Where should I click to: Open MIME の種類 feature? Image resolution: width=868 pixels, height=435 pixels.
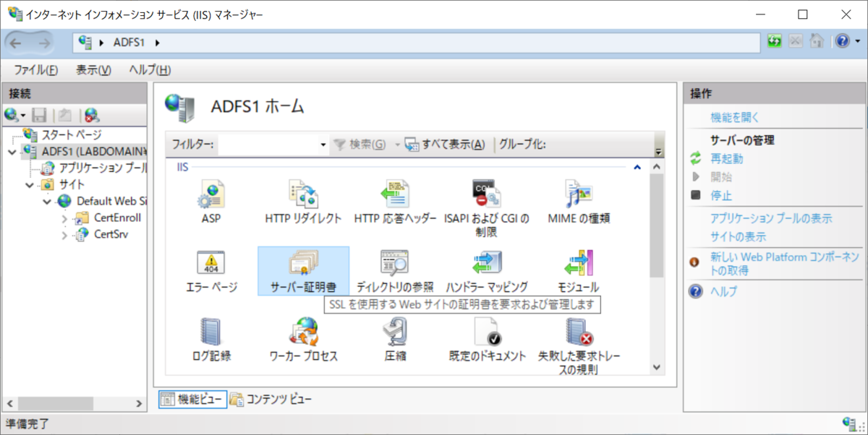(x=579, y=202)
